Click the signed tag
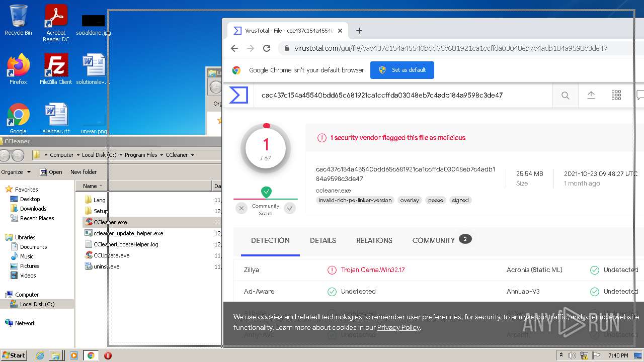This screenshot has width=644, height=362. tap(460, 200)
